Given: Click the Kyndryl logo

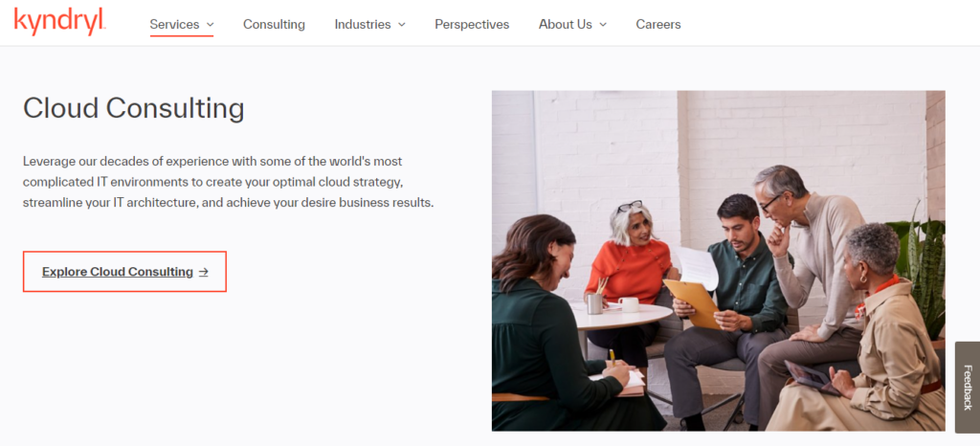Looking at the screenshot, I should [x=59, y=22].
